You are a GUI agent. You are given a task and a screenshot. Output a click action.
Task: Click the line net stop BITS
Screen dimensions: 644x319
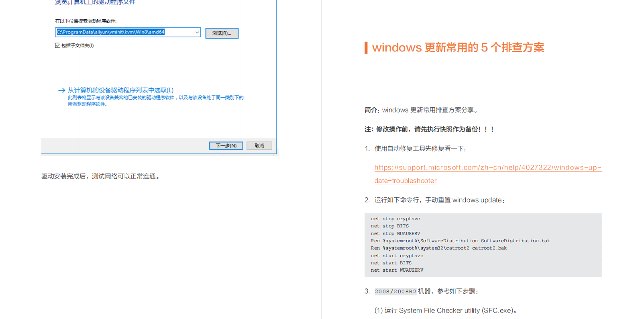pos(390,226)
